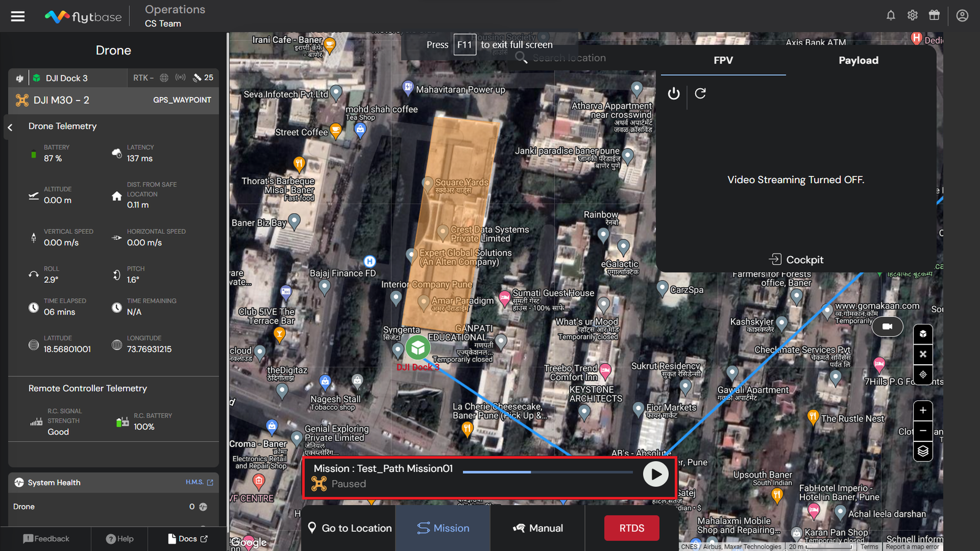Zoom out on the map
This screenshot has height=551, width=980.
pos(923,431)
